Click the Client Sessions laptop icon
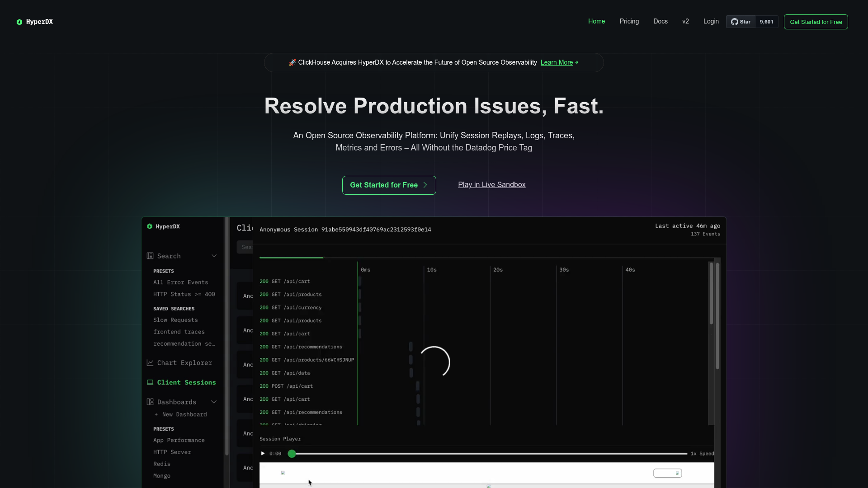The image size is (868, 488). [150, 382]
